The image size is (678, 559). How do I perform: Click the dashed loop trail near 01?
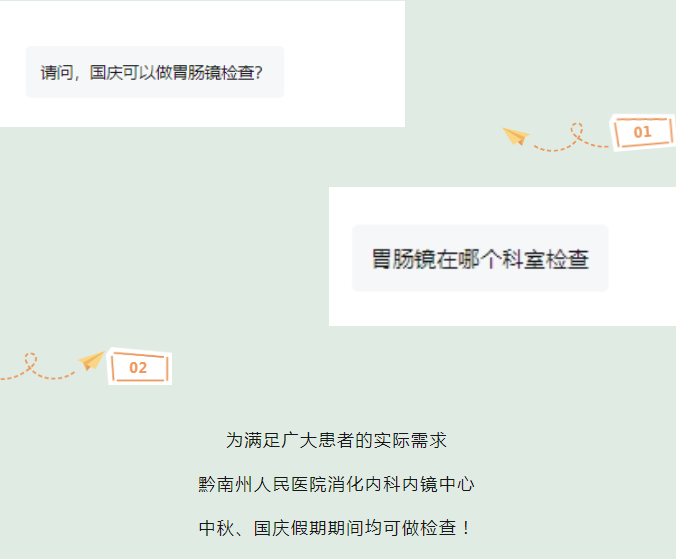[x=571, y=137]
